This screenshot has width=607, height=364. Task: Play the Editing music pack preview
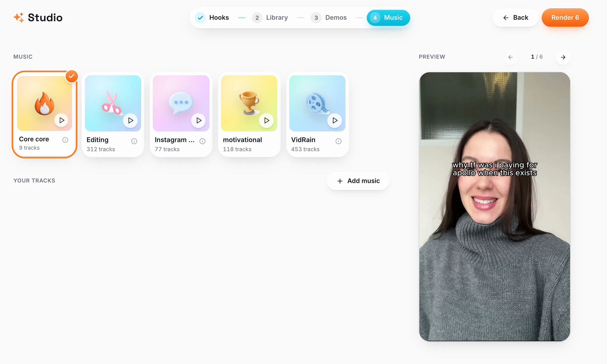click(130, 120)
